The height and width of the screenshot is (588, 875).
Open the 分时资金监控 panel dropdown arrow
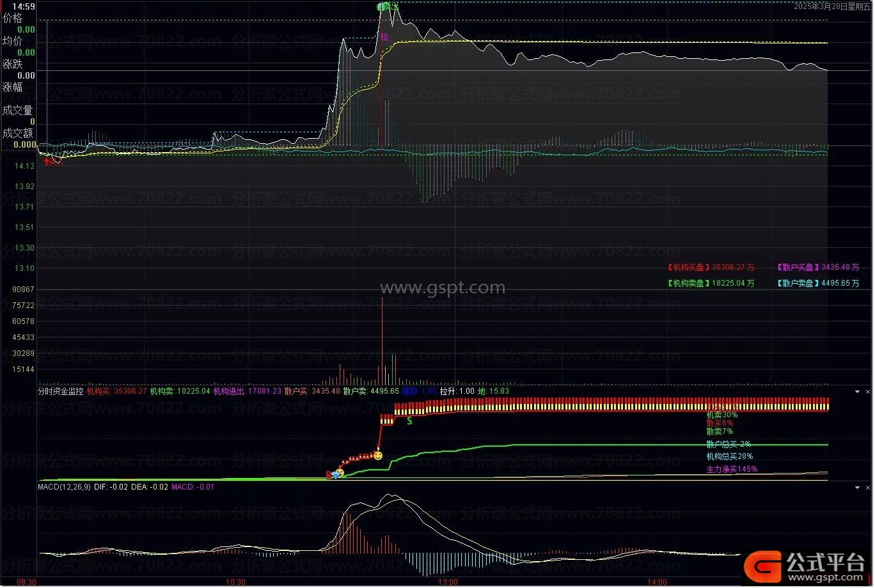pyautogui.click(x=858, y=391)
